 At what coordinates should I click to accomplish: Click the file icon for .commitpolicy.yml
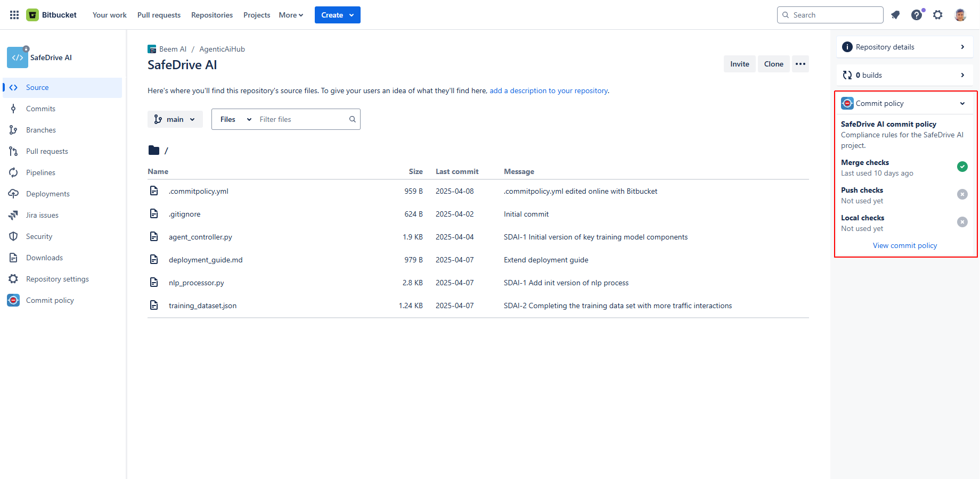pyautogui.click(x=154, y=191)
